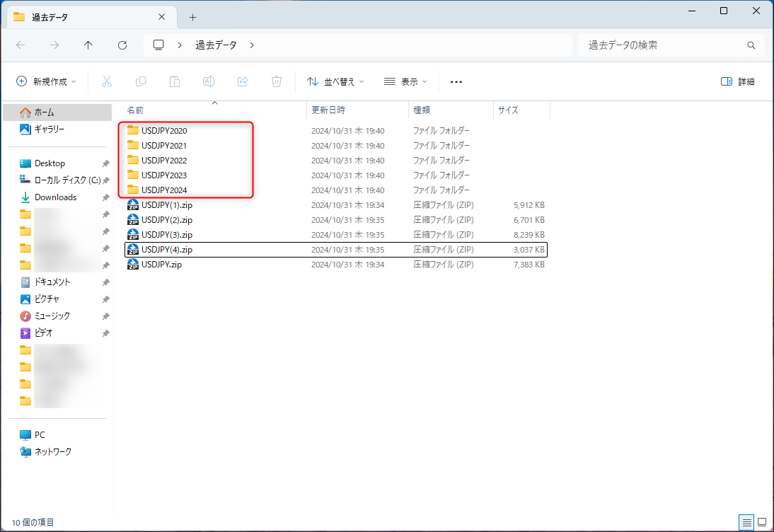Click the Paste icon on the toolbar
774x532 pixels.
point(175,81)
